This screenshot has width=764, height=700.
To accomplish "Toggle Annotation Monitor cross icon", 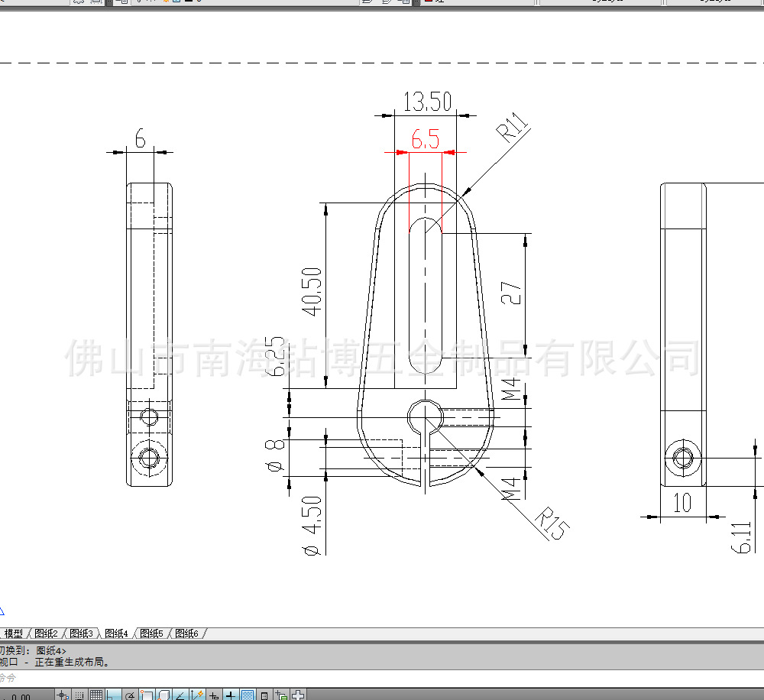I will click(298, 695).
